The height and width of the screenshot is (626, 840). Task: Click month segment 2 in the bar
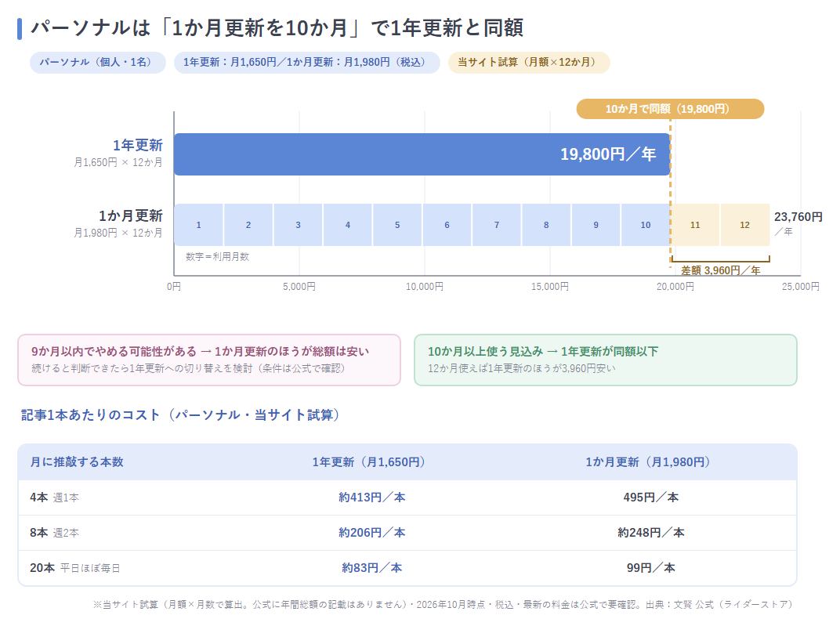tap(248, 225)
